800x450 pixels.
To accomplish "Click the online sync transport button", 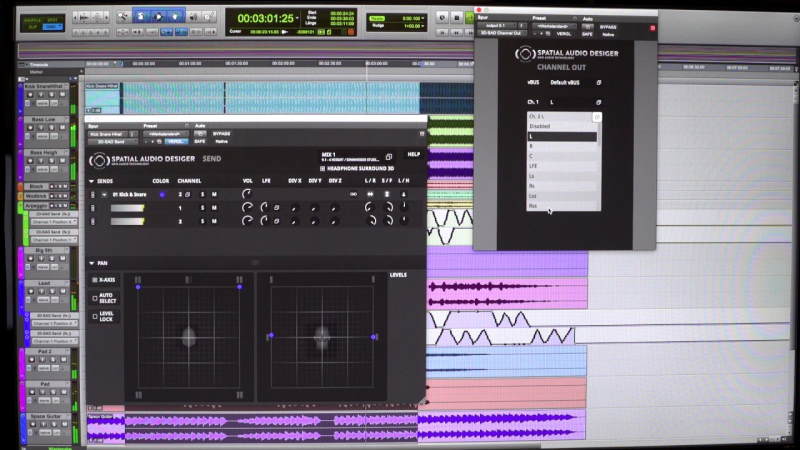I will pos(442,18).
